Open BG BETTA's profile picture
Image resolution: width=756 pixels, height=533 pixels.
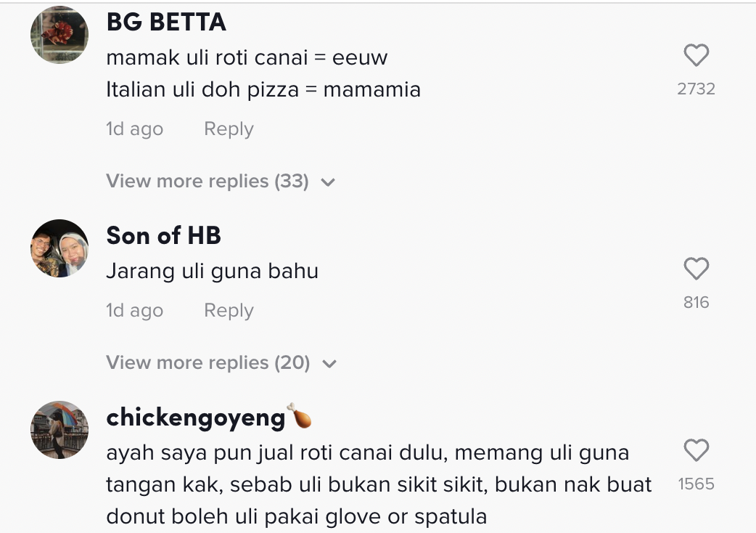click(x=59, y=35)
